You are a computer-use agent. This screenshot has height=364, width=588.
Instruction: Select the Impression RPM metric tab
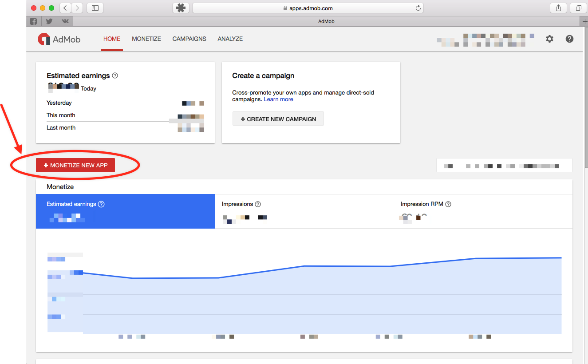point(483,211)
